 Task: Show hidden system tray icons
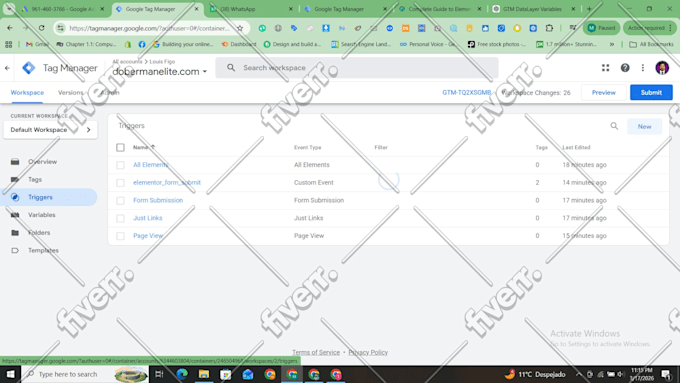click(579, 374)
